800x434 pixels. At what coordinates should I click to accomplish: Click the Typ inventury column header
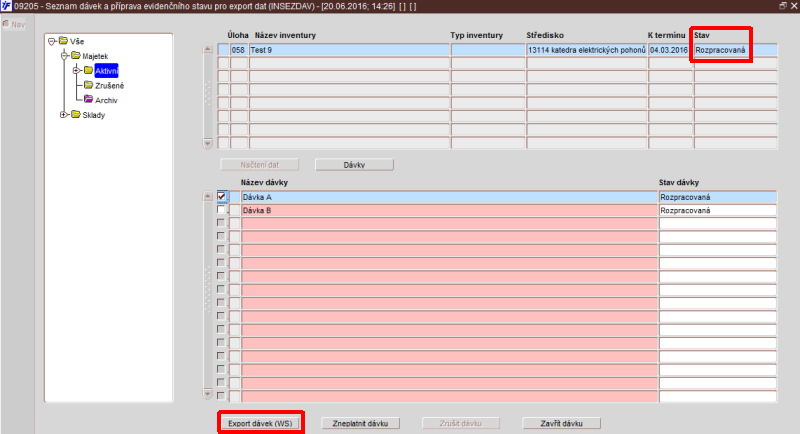(x=477, y=35)
